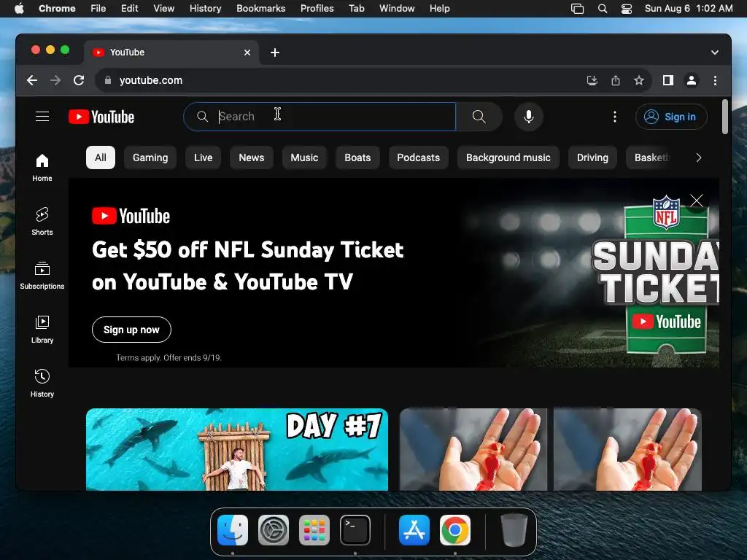Select the All filter chip
The image size is (747, 560).
point(101,157)
